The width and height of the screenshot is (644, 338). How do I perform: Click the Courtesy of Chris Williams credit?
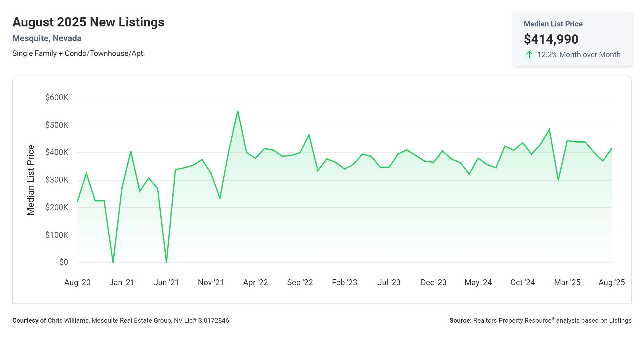(x=120, y=320)
